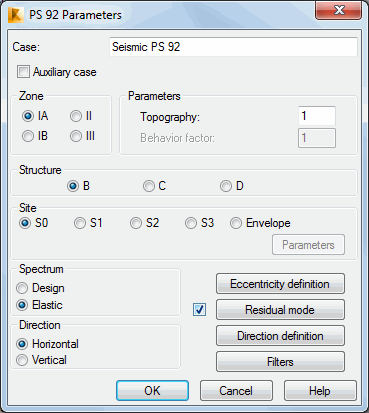The width and height of the screenshot is (369, 413).
Task: Select zone II radio button
Action: tap(76, 116)
